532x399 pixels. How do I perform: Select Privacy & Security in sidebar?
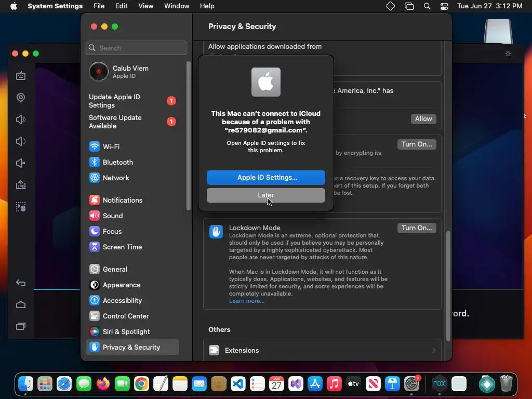point(132,348)
